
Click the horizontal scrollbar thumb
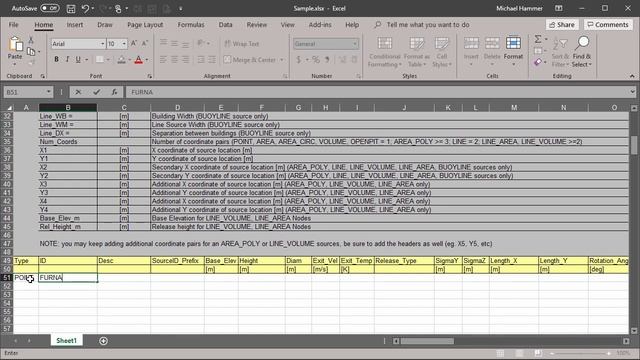(427, 341)
